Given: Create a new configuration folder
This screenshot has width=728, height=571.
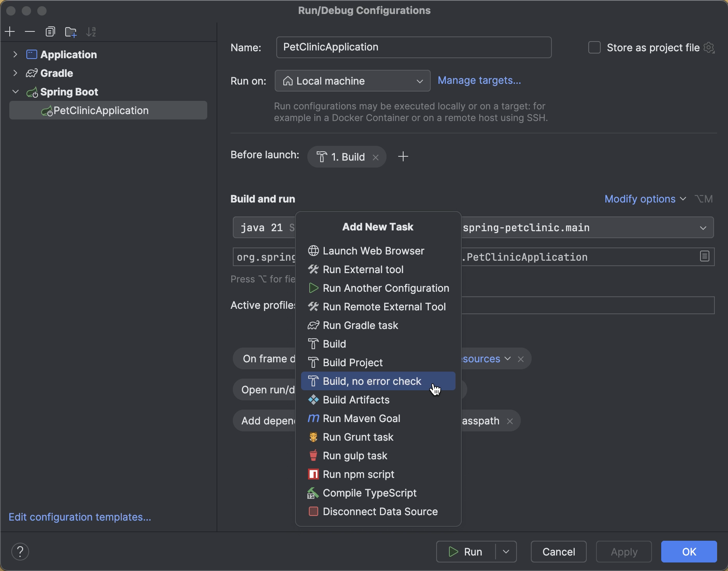Looking at the screenshot, I should pyautogui.click(x=71, y=31).
